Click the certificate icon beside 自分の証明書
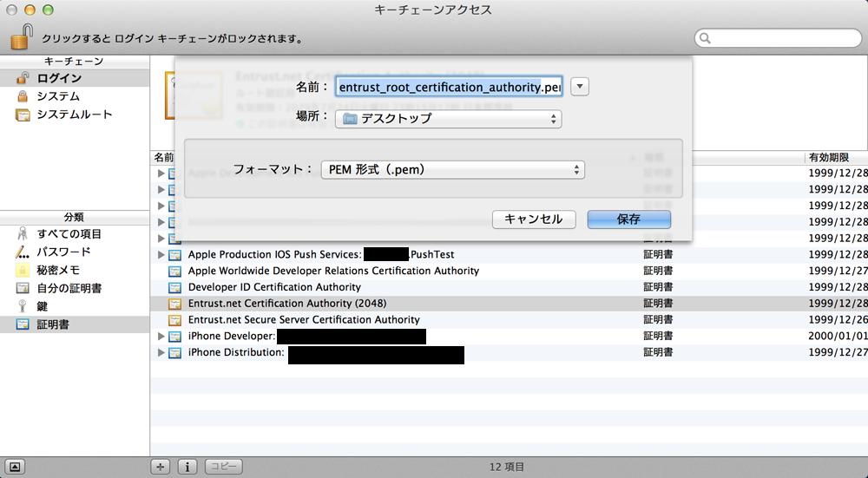 click(23, 288)
